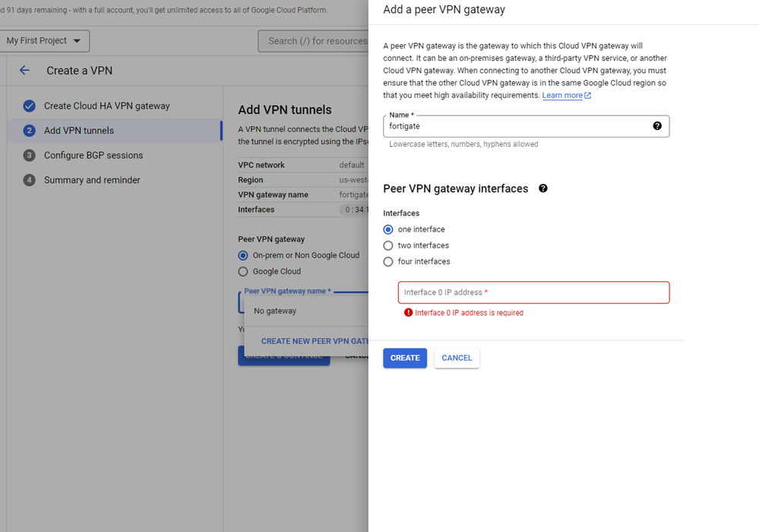
Task: Click the help icon in the Name field
Action: tap(657, 126)
